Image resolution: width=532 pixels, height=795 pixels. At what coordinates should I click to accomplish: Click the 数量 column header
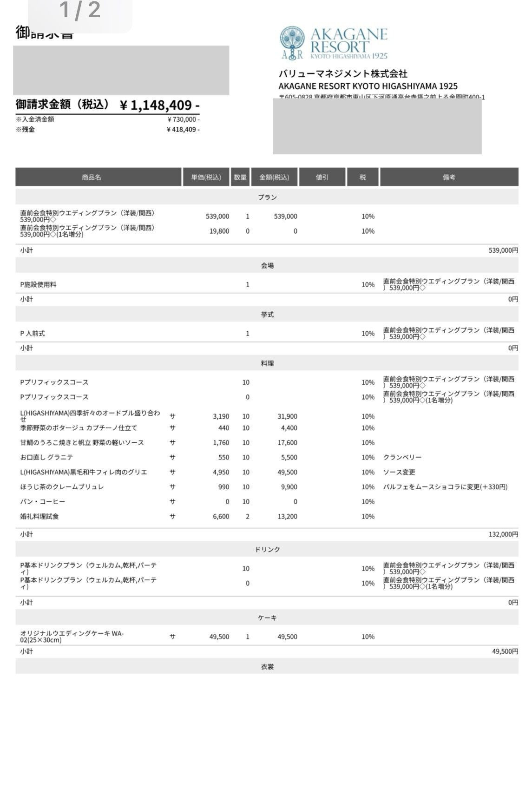240,177
